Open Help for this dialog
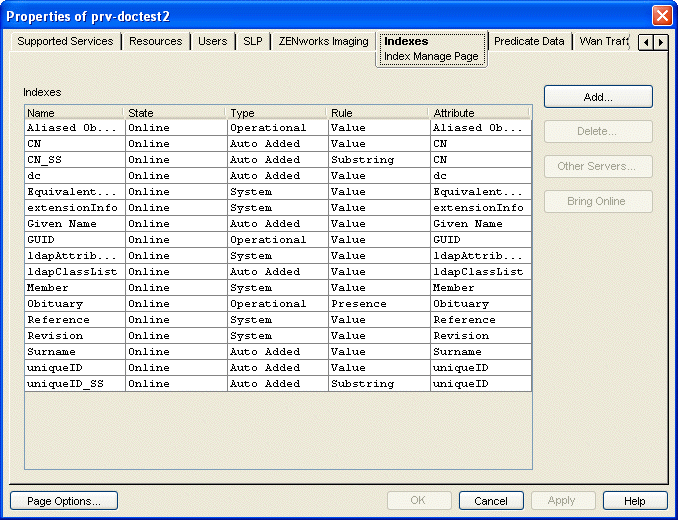This screenshot has width=678, height=520. [x=633, y=501]
